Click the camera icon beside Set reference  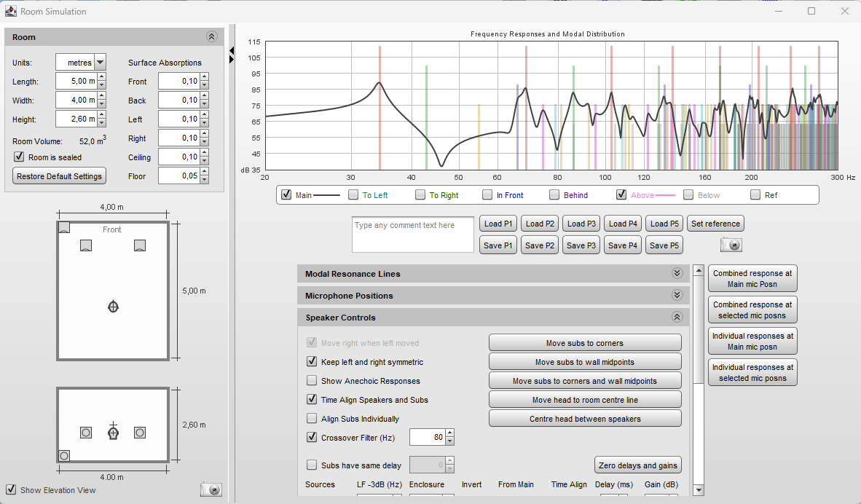[x=731, y=245]
